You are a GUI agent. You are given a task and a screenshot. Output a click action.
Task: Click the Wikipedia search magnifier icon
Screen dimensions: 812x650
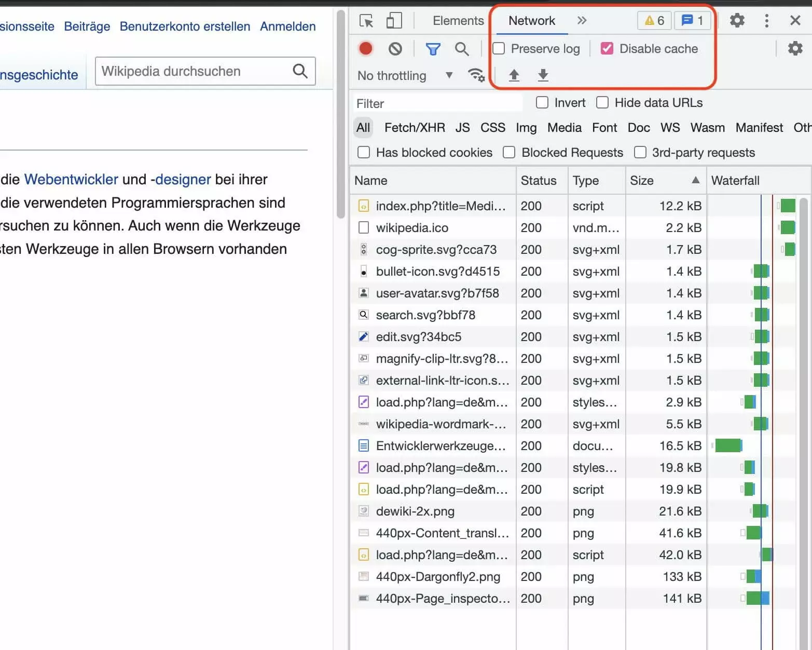pos(300,71)
